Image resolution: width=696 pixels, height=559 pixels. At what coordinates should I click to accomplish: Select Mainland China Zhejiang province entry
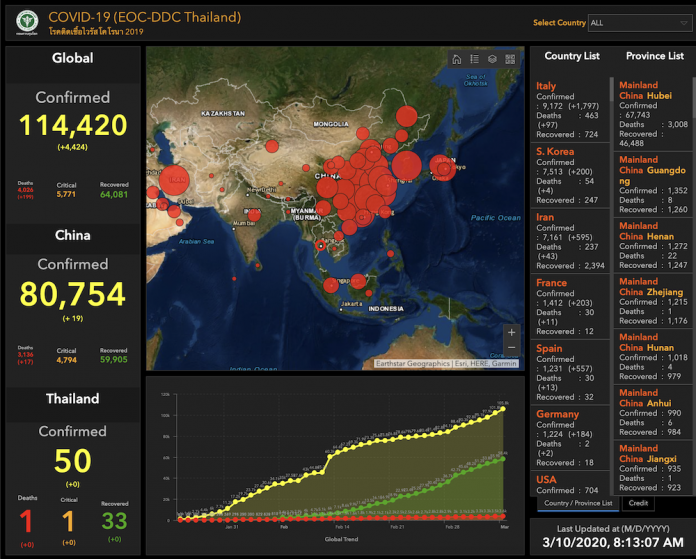653,301
